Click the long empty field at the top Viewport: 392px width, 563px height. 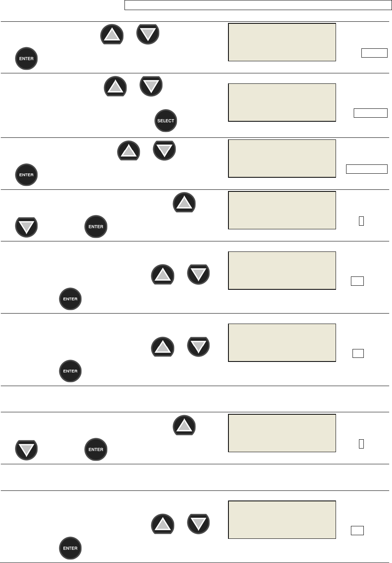point(258,5)
